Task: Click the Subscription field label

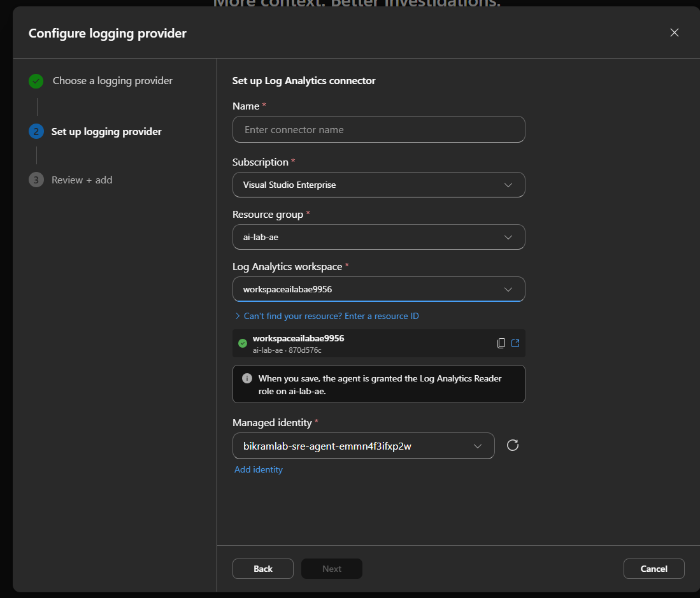Action: (x=261, y=162)
